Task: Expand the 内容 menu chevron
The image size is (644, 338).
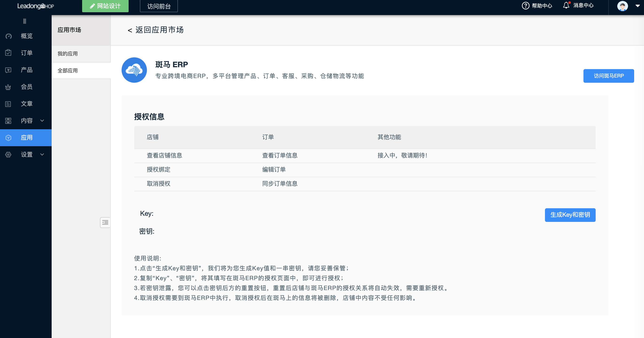Action: [42, 120]
